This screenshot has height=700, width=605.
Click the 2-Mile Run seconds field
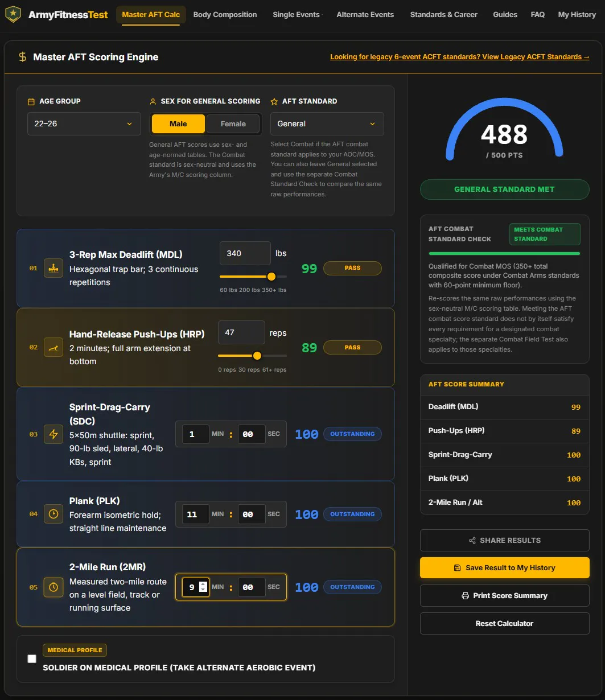[252, 587]
